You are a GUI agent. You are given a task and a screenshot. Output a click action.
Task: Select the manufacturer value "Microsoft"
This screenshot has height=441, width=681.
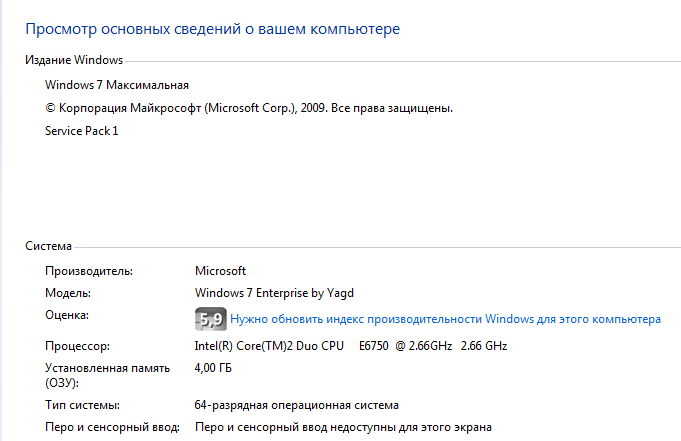click(220, 270)
